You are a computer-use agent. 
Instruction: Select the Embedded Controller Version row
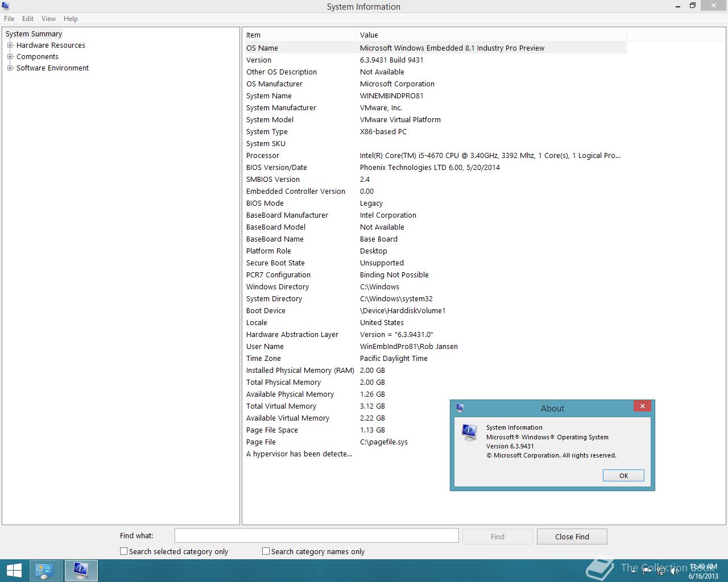436,191
